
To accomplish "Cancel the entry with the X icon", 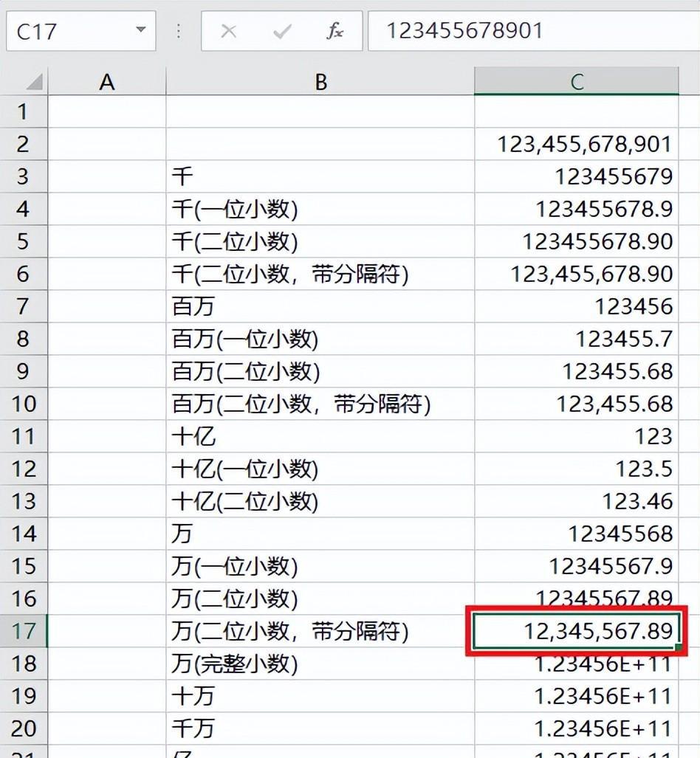I will [x=228, y=32].
